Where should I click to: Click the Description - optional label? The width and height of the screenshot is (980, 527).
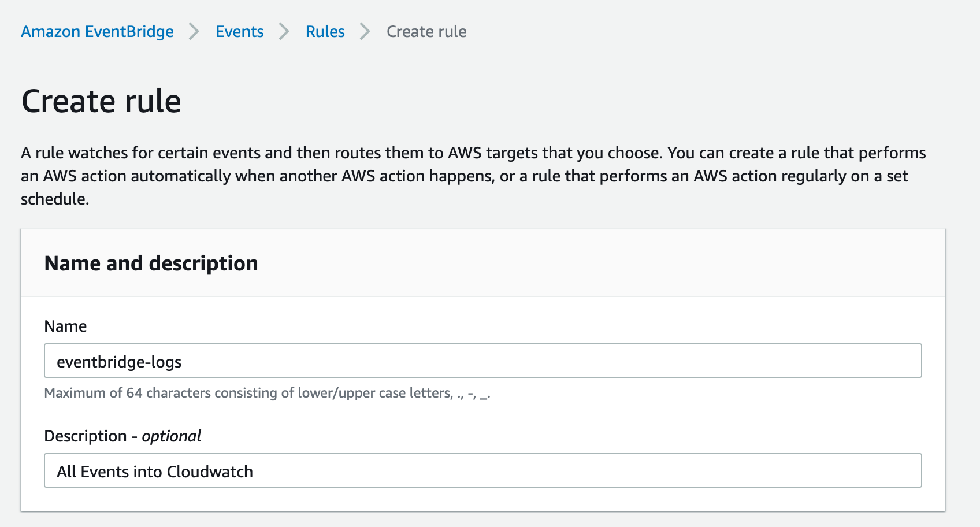click(x=122, y=436)
